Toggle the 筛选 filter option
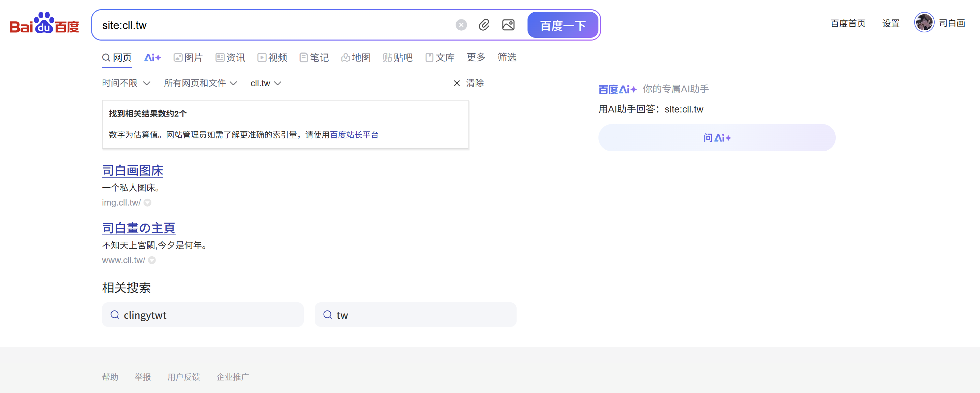This screenshot has width=980, height=393. pos(507,58)
